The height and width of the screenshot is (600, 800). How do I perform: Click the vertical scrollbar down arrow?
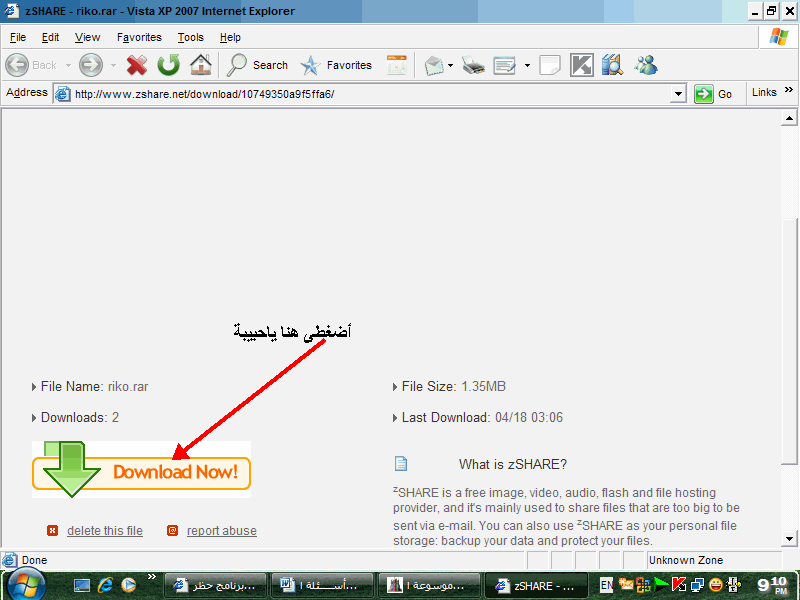click(x=789, y=538)
